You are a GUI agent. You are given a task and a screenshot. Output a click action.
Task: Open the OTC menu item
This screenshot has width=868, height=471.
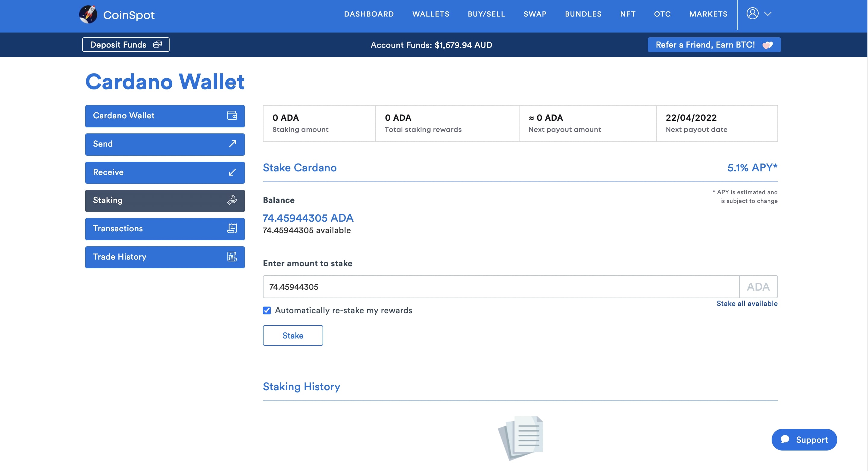(662, 14)
